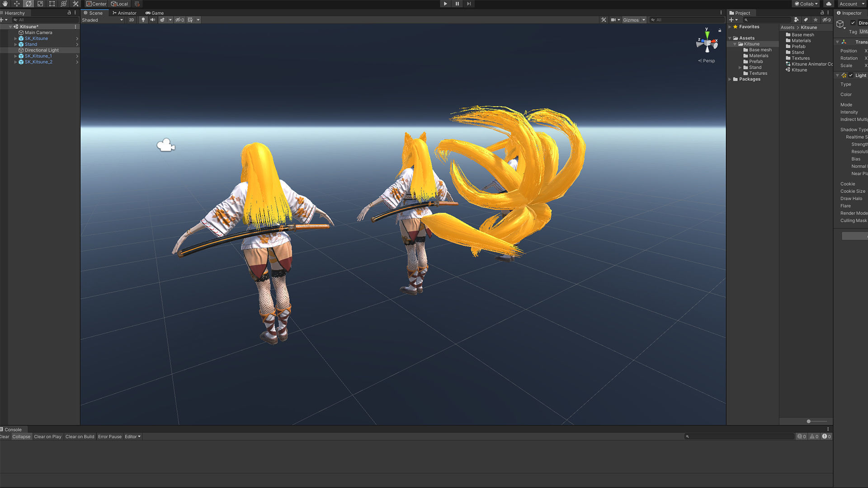Select the Inspector tab

pyautogui.click(x=850, y=13)
